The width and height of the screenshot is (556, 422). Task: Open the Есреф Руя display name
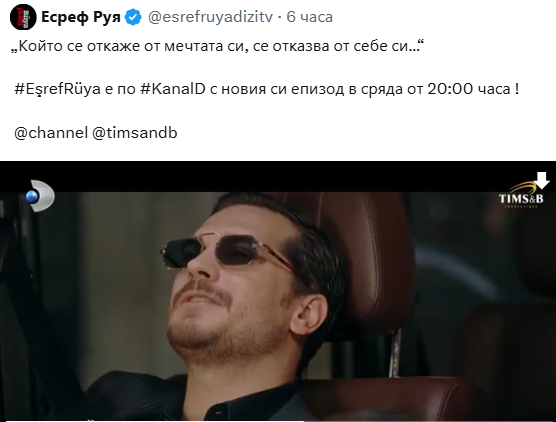[81, 17]
